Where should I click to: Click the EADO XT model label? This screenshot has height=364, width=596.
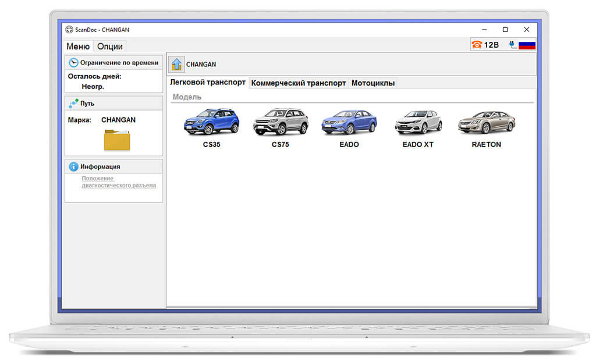click(418, 145)
